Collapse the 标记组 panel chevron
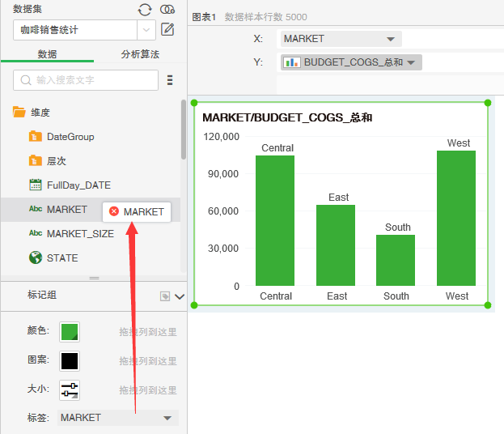 coord(180,296)
